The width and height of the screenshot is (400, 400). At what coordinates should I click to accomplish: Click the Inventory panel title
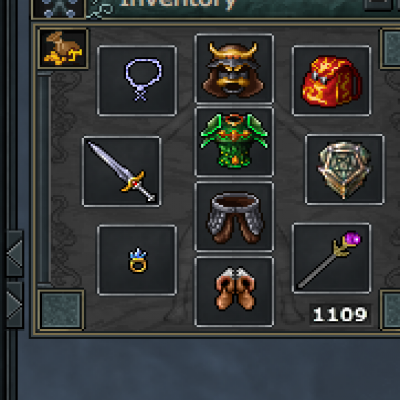[178, 4]
